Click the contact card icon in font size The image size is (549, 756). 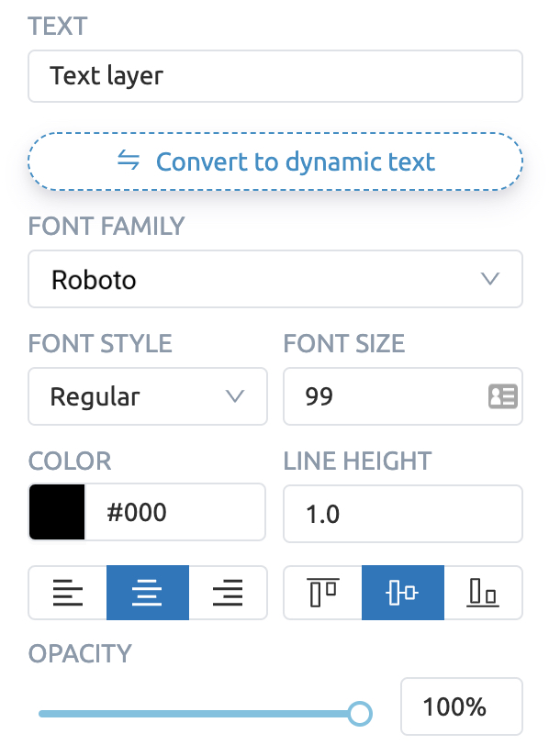pyautogui.click(x=503, y=396)
